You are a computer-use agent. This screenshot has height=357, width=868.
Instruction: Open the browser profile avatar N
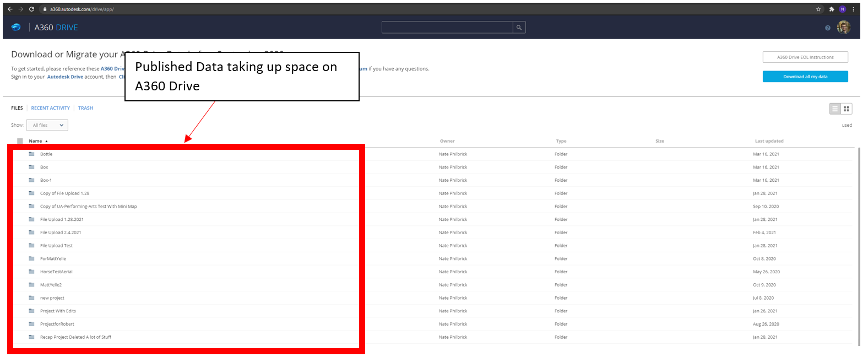[x=842, y=9]
